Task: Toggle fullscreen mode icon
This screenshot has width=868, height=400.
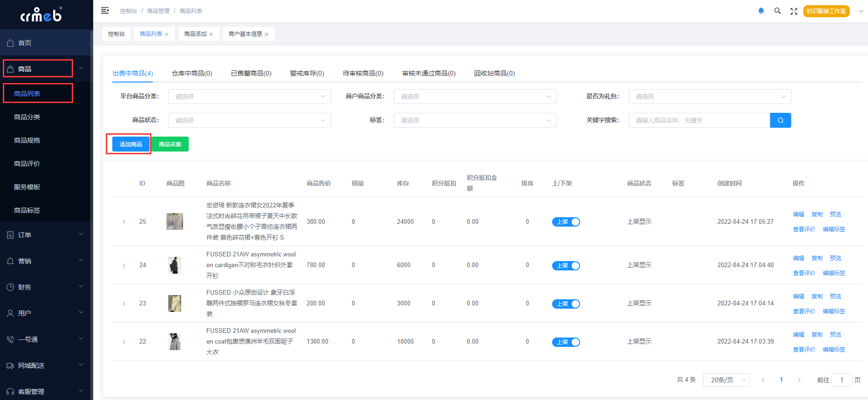Action: (794, 11)
